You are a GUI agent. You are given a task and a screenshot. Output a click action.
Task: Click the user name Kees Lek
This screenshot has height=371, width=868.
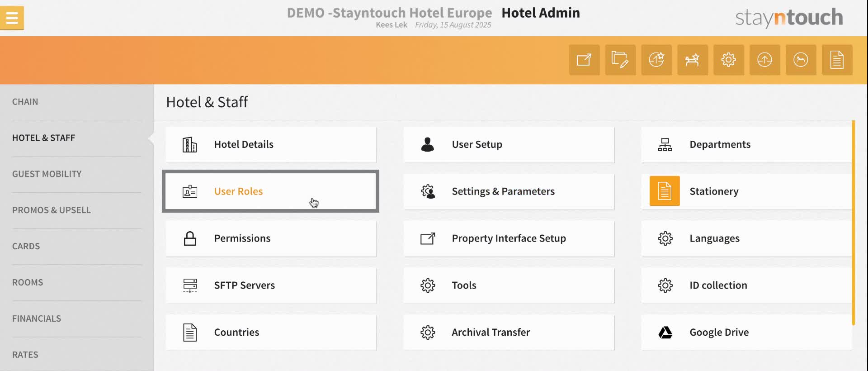[392, 25]
